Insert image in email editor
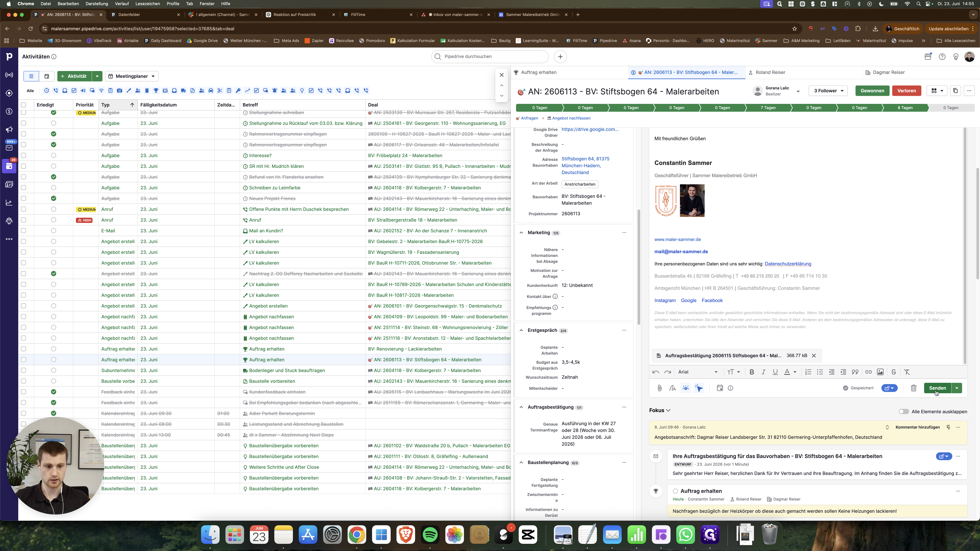The width and height of the screenshot is (980, 551). (880, 372)
